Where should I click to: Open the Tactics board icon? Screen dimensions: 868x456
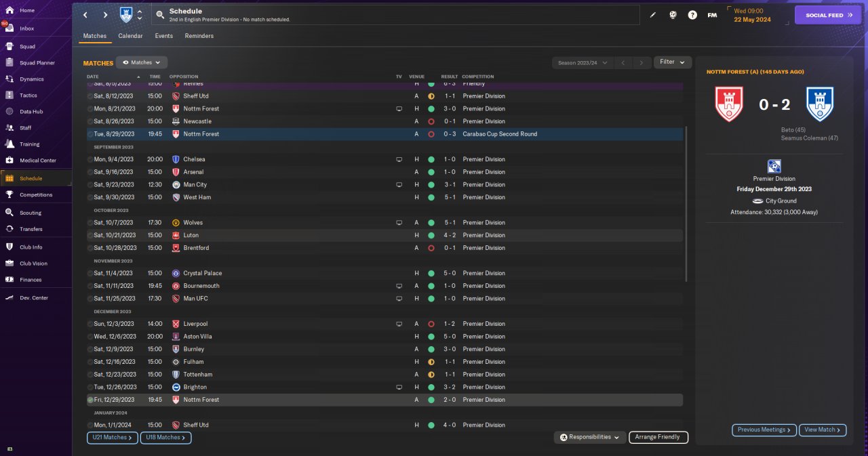tap(9, 96)
